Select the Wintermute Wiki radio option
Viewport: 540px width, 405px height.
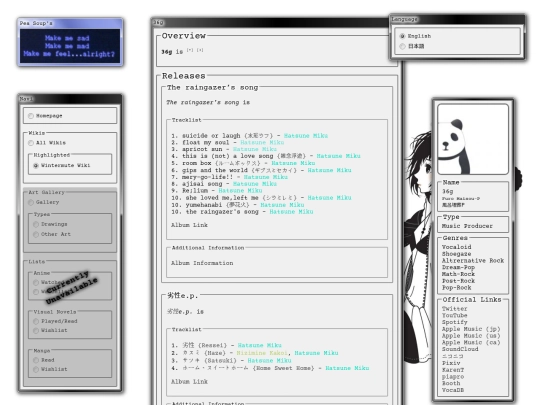click(36, 166)
